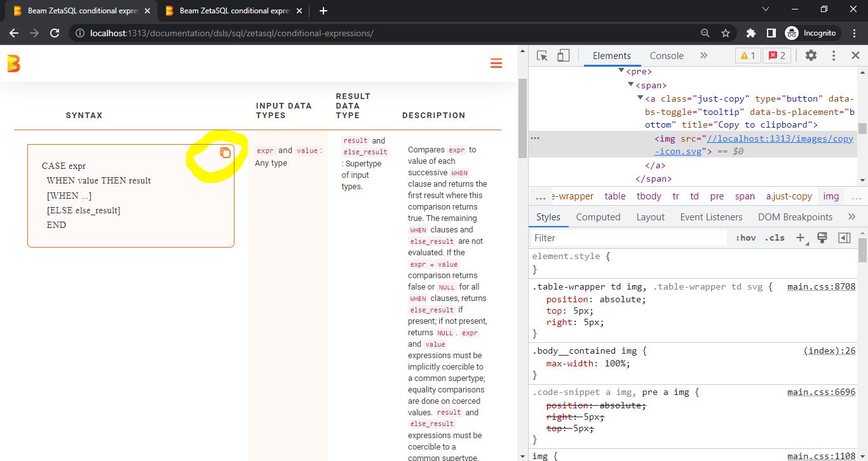Show more style pane tabs

pyautogui.click(x=851, y=217)
